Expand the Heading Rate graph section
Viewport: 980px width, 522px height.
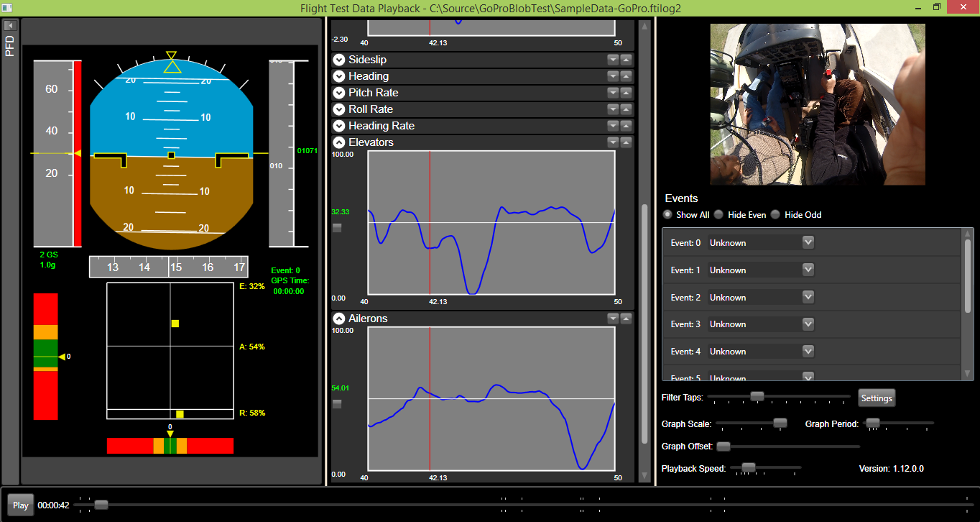pos(339,126)
